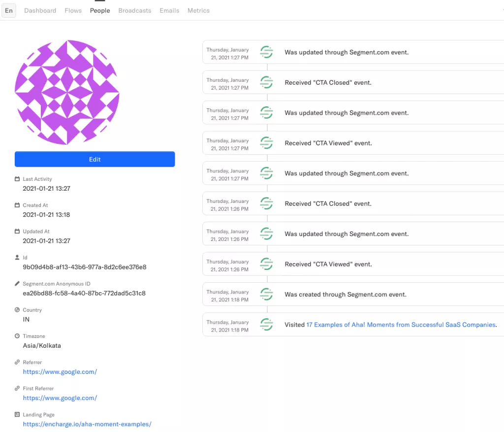Click Segment icon on the topmost 1:27 PM update event
The height and width of the screenshot is (432, 504).
point(266,52)
